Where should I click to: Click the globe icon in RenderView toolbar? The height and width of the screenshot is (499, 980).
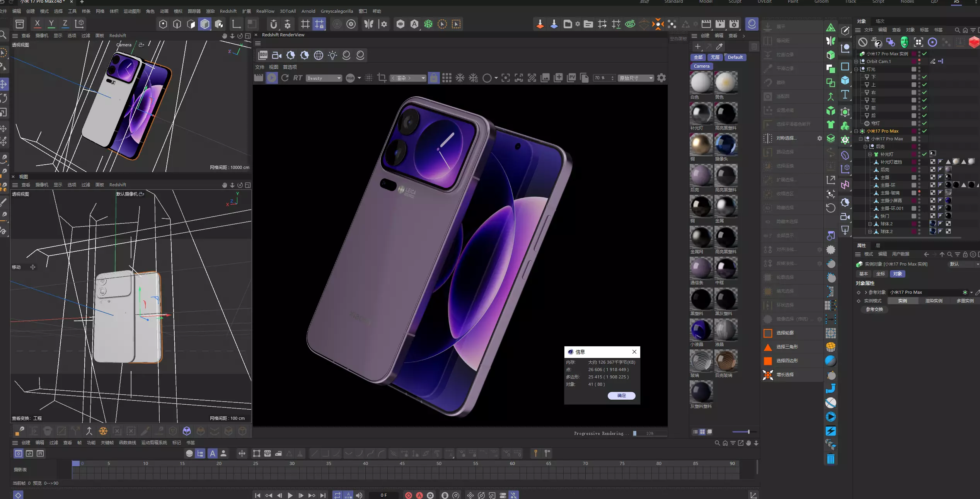pos(319,55)
